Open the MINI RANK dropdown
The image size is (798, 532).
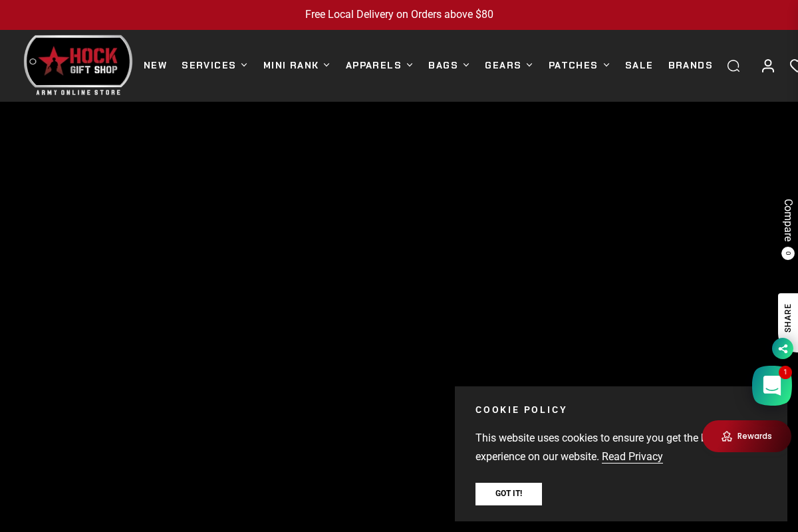291,65
